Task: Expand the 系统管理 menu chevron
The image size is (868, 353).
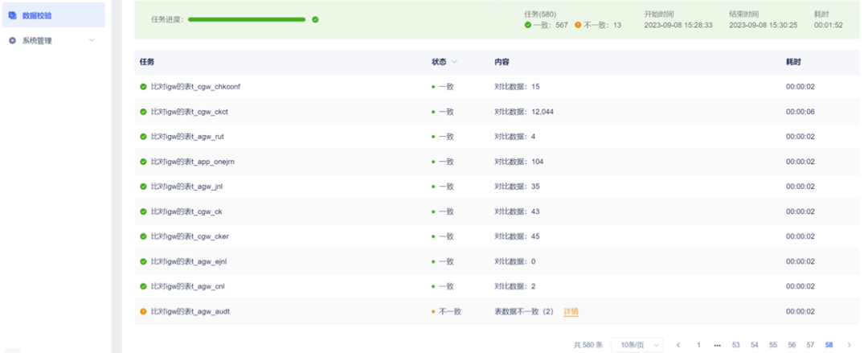Action: pos(92,40)
